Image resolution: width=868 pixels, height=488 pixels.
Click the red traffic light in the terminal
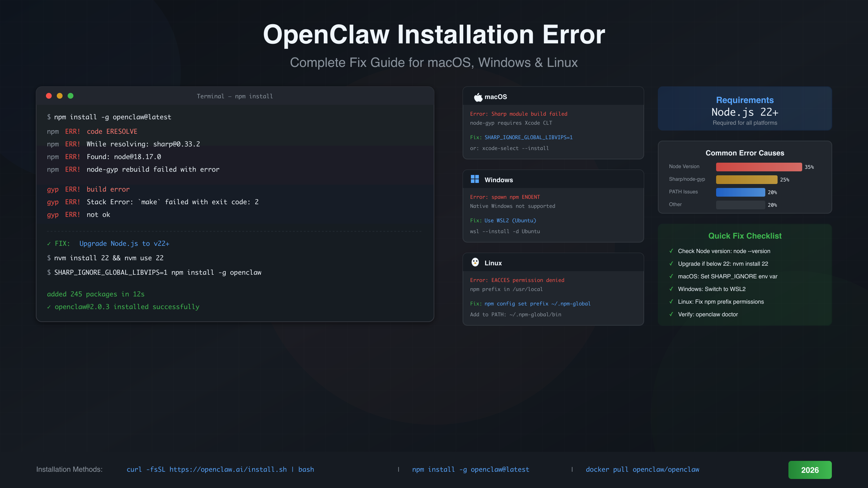pyautogui.click(x=49, y=96)
